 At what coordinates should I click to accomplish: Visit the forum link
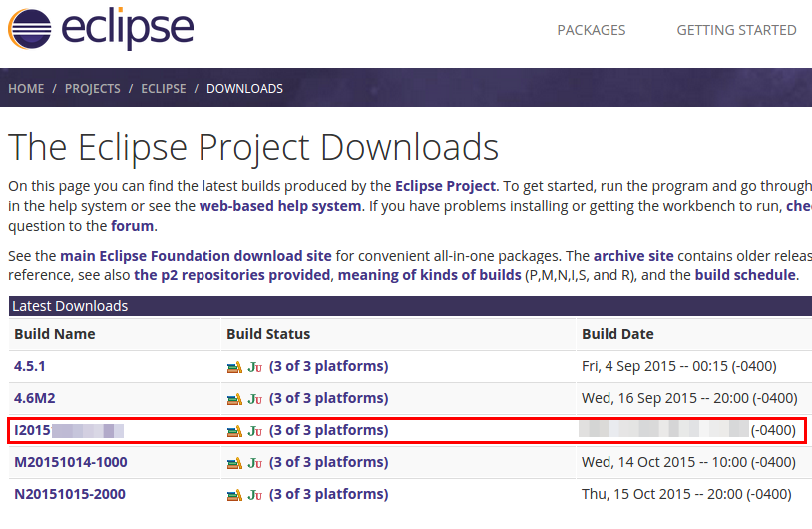tap(132, 226)
